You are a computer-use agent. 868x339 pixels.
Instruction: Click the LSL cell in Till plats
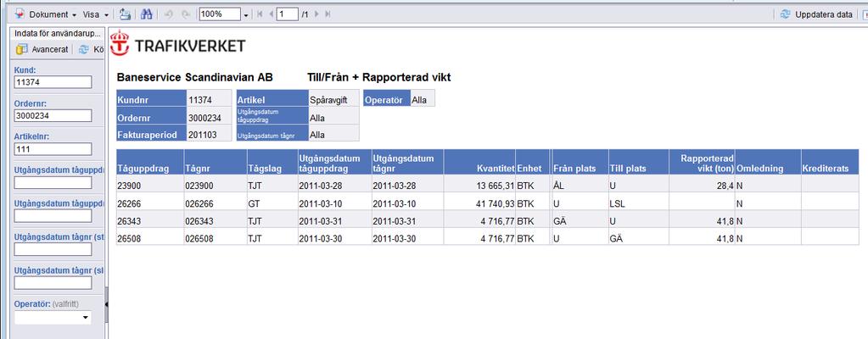point(639,203)
